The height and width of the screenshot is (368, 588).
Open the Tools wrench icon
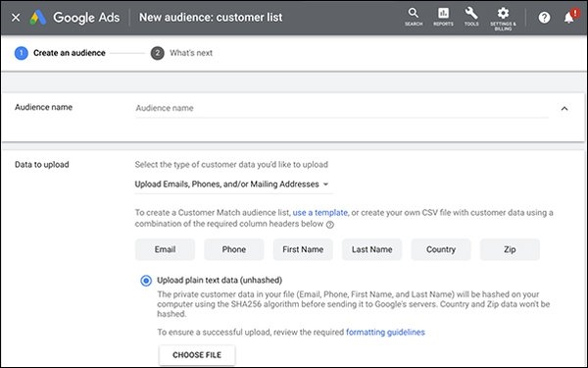click(471, 17)
